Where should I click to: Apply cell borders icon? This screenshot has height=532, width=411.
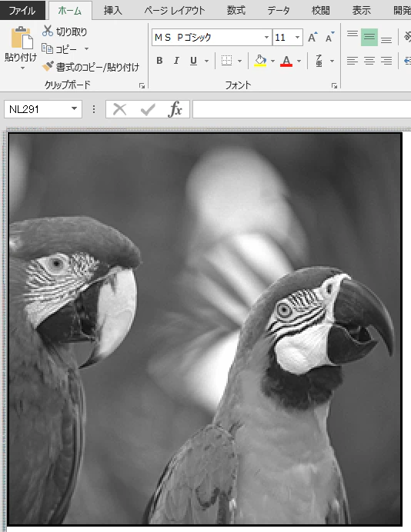point(226,61)
